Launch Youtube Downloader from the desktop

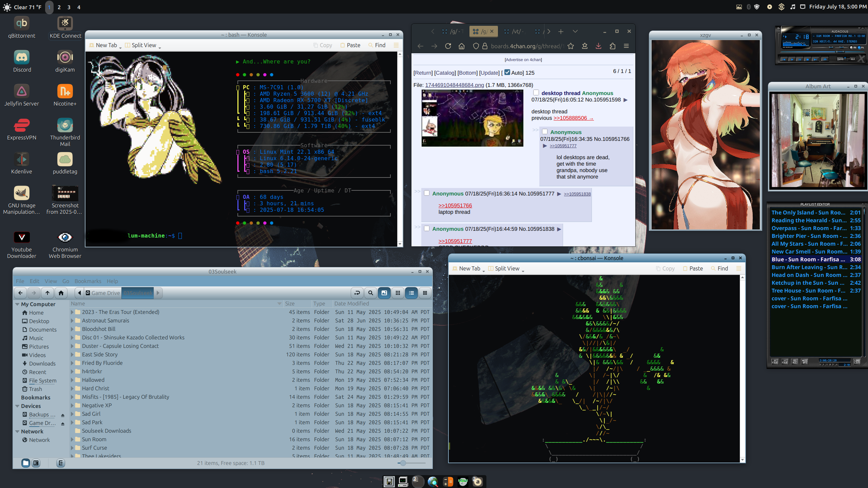click(x=21, y=245)
